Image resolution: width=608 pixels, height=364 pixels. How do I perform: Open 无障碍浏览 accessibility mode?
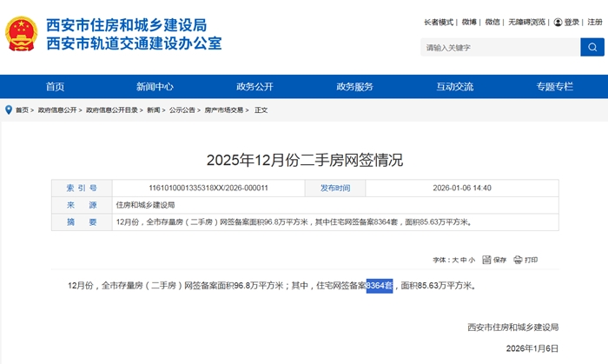pos(526,22)
